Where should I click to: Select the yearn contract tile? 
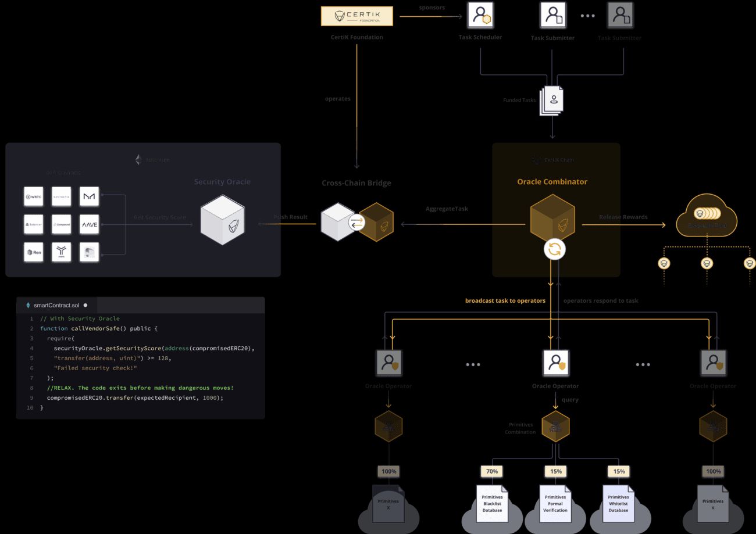61,252
